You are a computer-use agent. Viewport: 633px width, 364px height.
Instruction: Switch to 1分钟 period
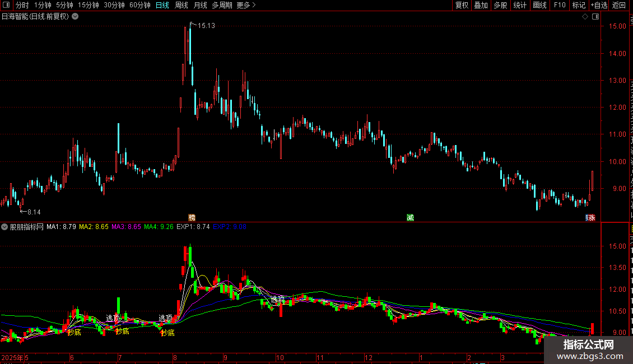click(x=43, y=5)
